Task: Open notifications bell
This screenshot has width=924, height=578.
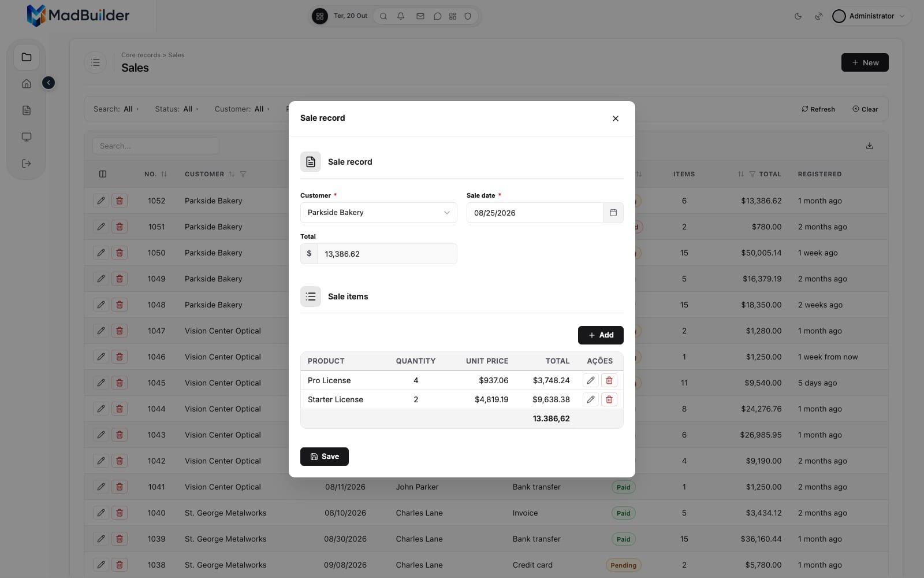Action: point(401,16)
